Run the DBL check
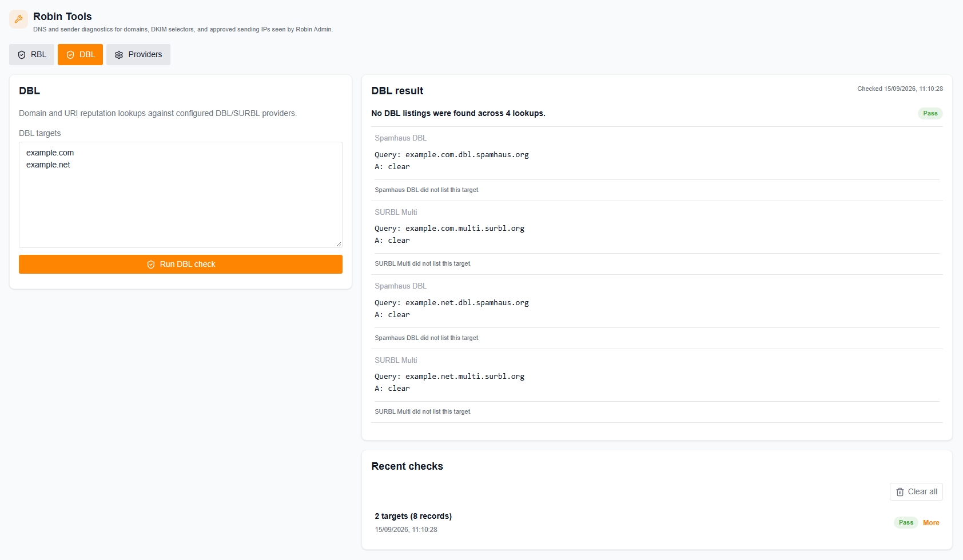The image size is (963, 560). tap(181, 265)
